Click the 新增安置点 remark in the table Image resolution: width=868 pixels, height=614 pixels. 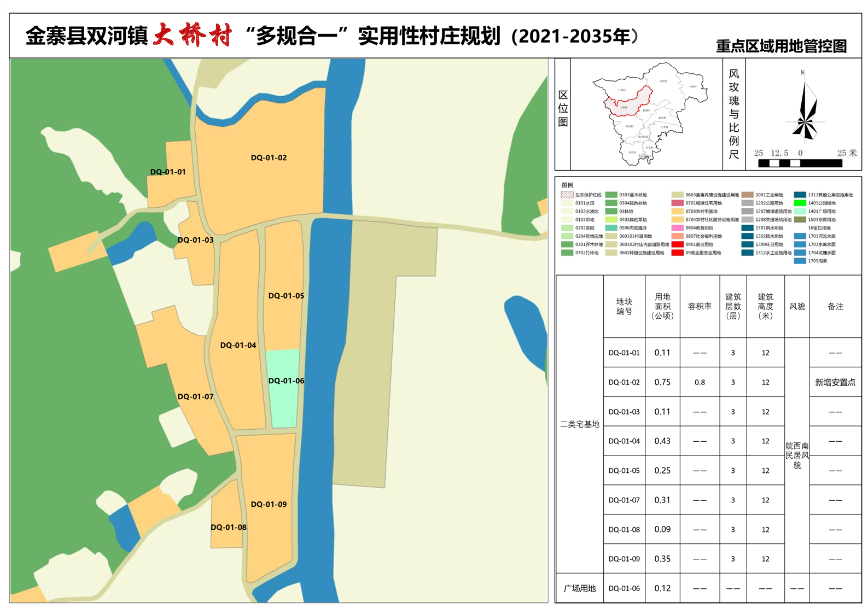[x=835, y=382]
